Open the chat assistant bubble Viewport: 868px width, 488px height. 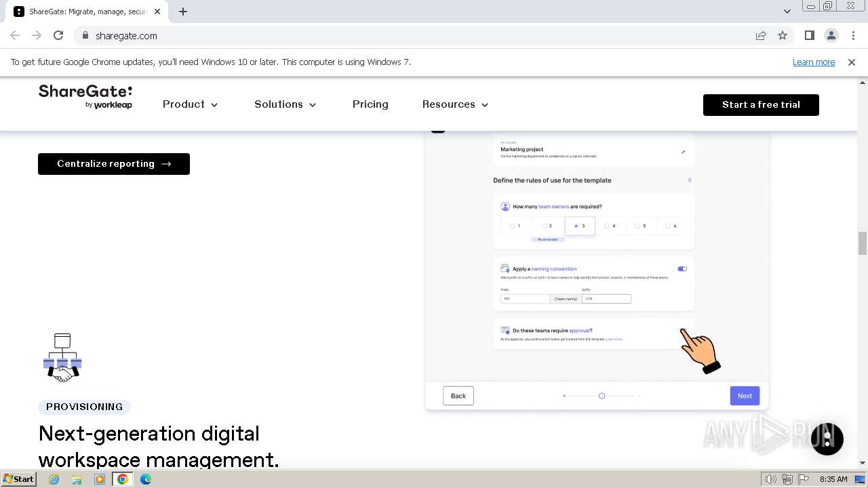[827, 439]
